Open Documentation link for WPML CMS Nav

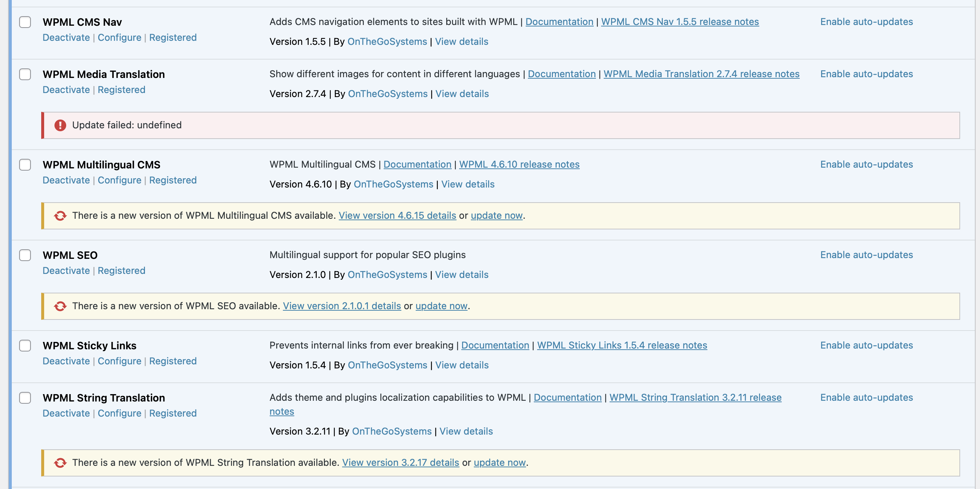point(559,22)
